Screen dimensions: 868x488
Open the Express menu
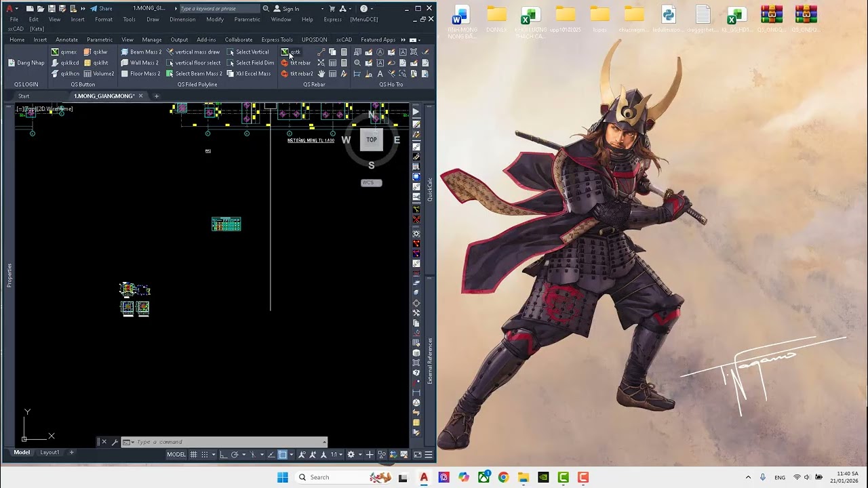pos(333,20)
